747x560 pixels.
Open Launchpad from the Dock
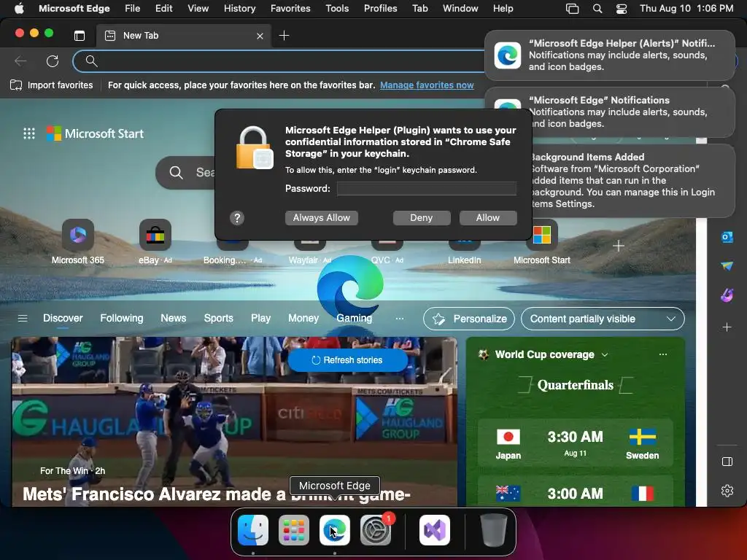tap(294, 529)
